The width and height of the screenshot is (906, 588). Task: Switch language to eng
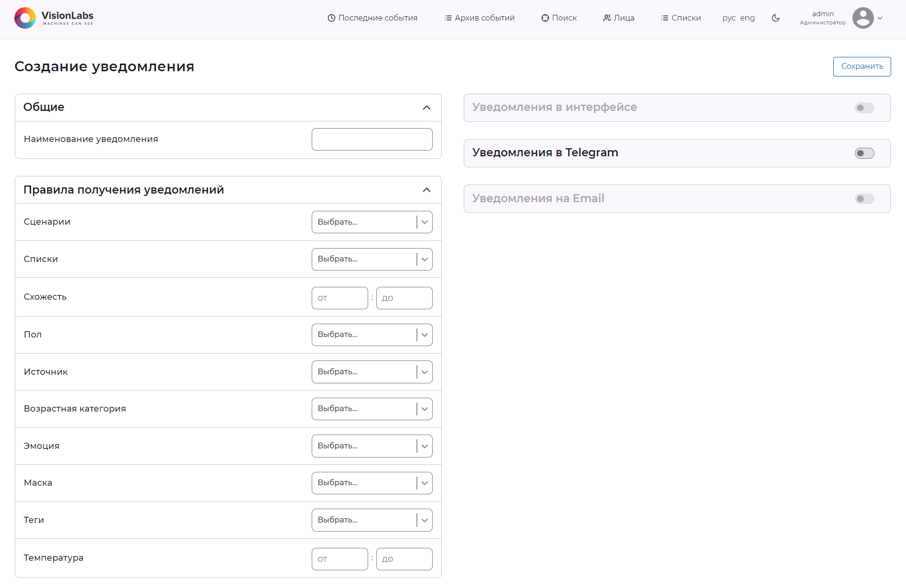747,18
